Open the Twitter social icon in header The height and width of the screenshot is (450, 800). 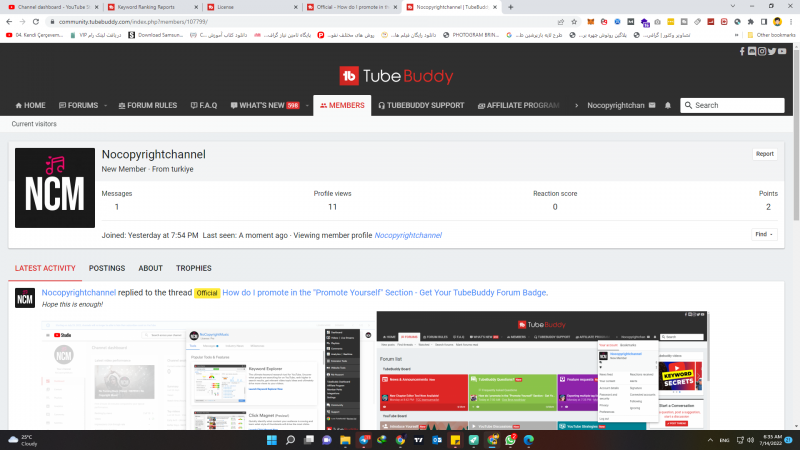tap(771, 51)
